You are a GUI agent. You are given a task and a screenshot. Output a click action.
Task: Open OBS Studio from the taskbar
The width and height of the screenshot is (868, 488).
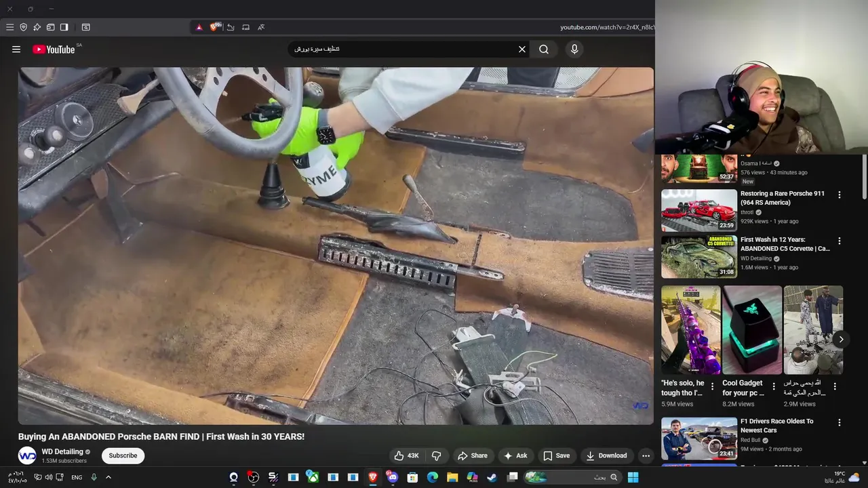(253, 477)
